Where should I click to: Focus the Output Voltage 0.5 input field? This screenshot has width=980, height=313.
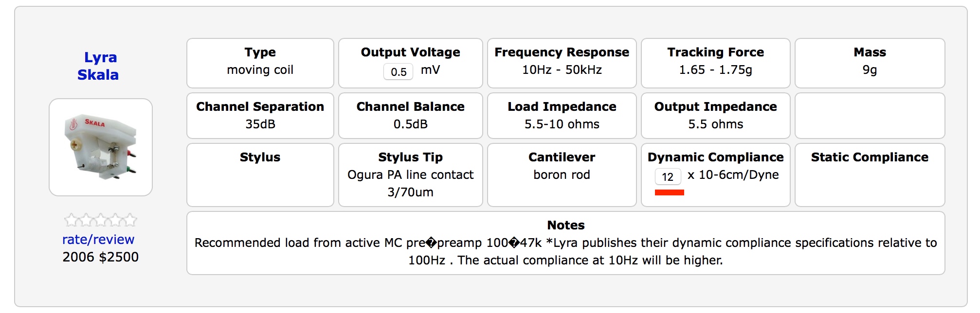[x=398, y=72]
